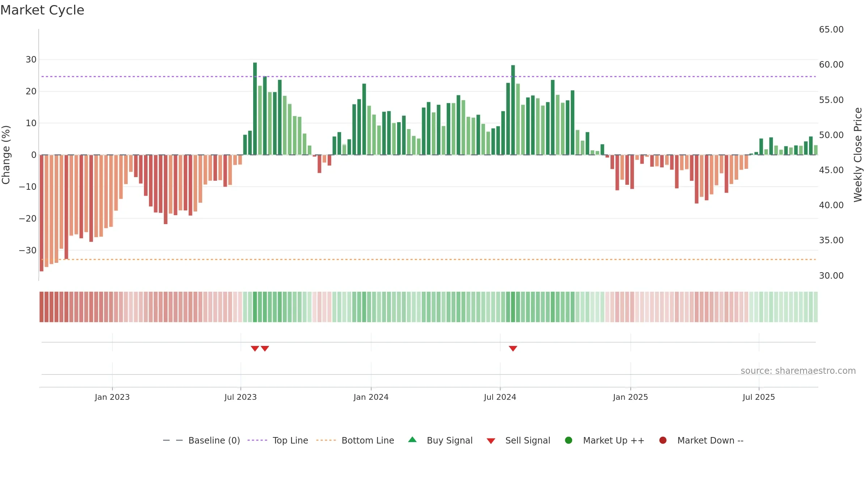The image size is (868, 488).
Task: Click the 50.00 price axis value
Action: 831,135
